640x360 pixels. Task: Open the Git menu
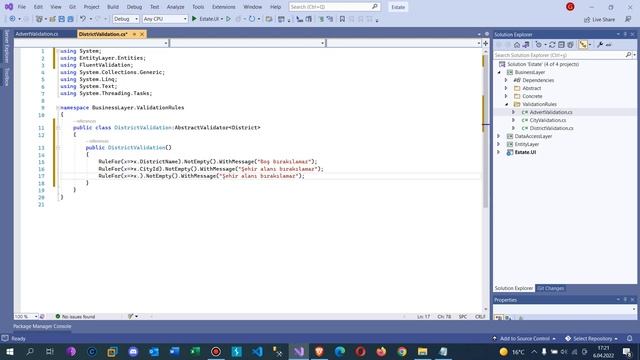coord(72,7)
